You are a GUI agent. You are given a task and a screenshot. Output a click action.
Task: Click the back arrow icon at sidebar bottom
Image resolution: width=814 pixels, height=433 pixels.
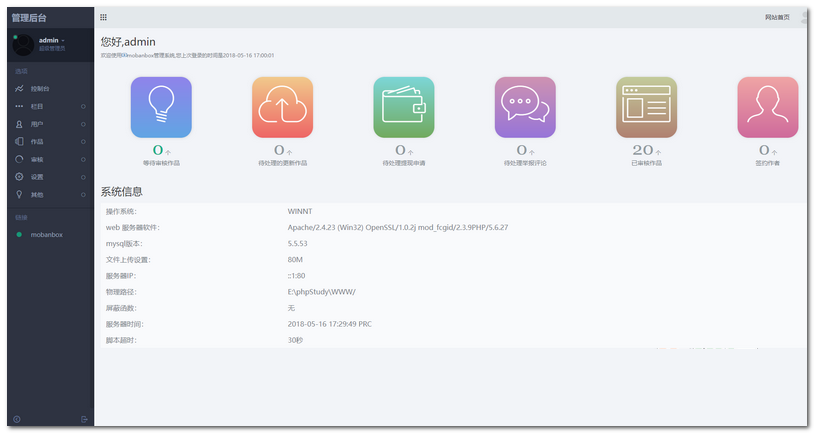point(17,419)
